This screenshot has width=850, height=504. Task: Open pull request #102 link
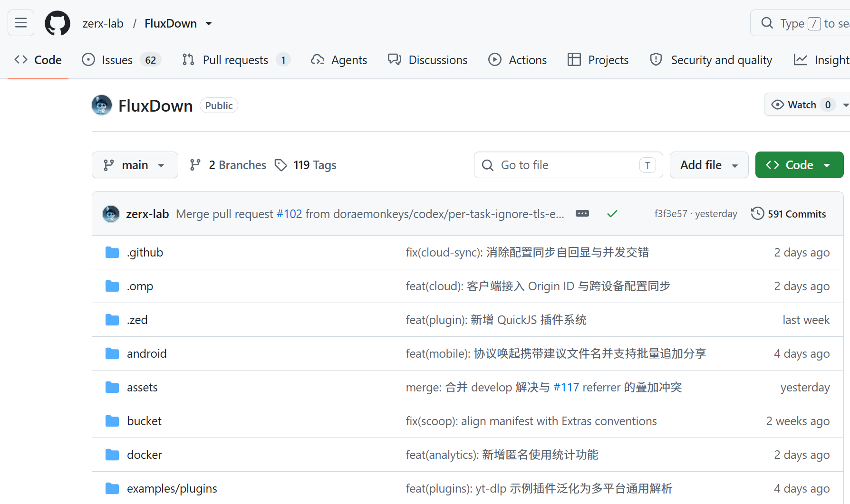point(290,214)
